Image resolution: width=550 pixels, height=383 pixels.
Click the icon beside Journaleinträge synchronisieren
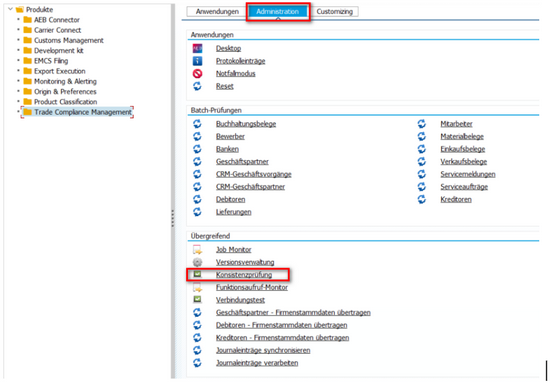(197, 350)
